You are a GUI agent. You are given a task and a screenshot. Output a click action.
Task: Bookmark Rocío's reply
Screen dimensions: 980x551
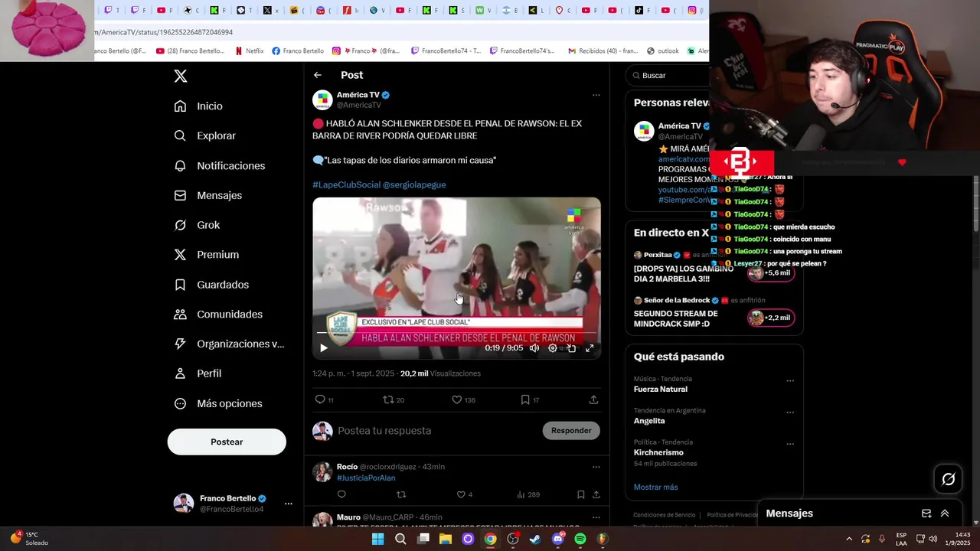[x=580, y=495]
